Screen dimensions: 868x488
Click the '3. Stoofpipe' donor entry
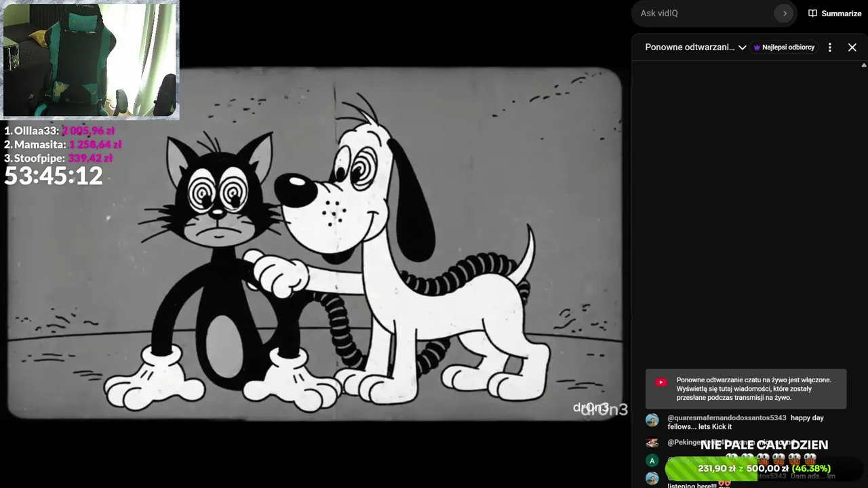coord(58,158)
